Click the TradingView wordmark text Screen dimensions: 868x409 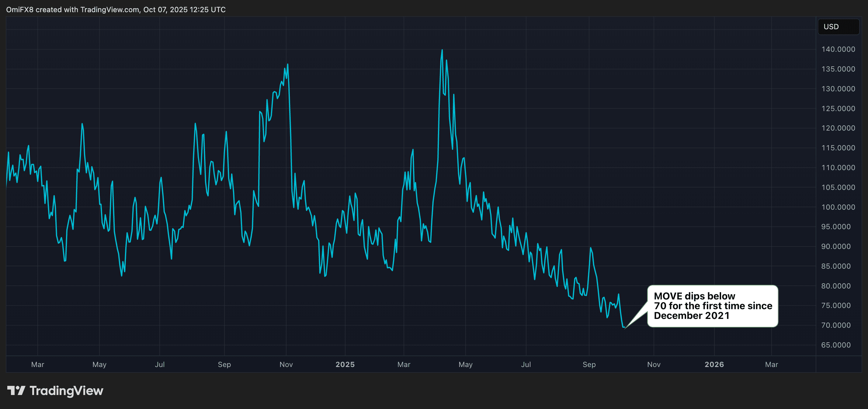coord(66,390)
